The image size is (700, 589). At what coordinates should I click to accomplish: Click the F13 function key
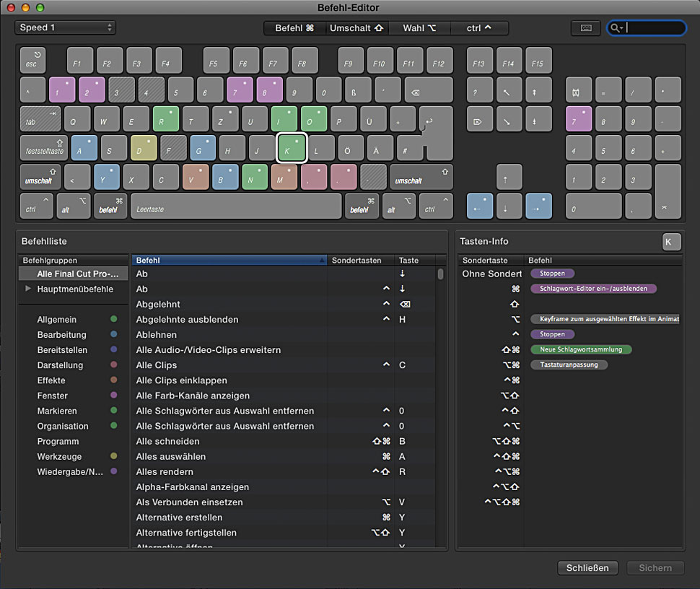479,61
